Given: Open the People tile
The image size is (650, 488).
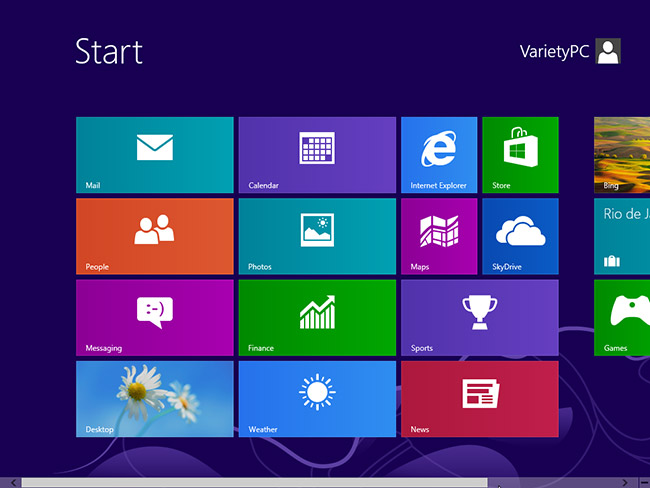Looking at the screenshot, I should pos(155,236).
